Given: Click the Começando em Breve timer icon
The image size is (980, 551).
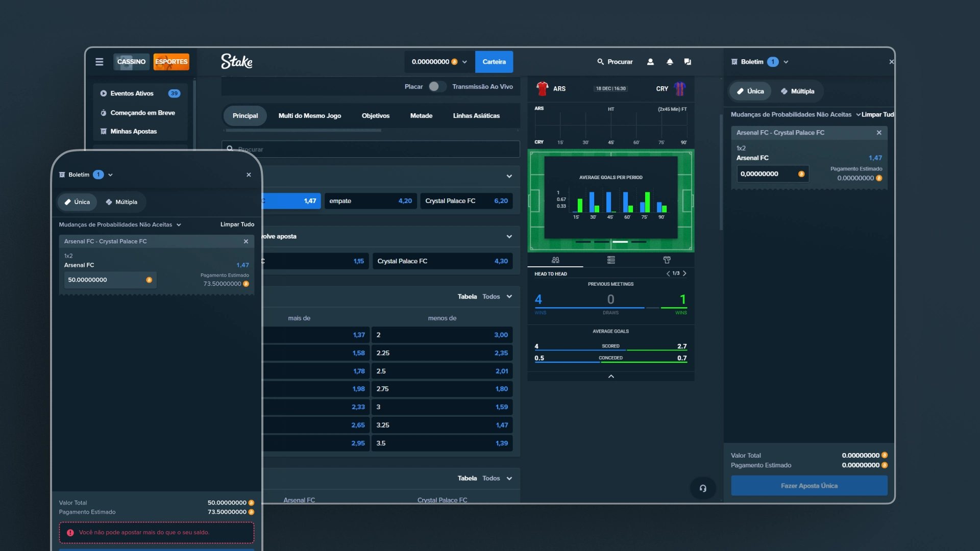Looking at the screenshot, I should pyautogui.click(x=104, y=113).
